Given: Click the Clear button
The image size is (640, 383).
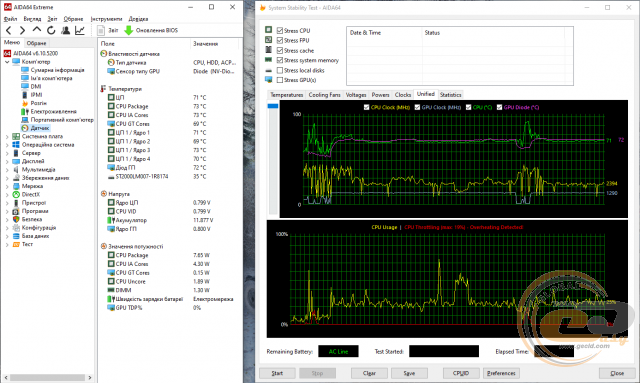Looking at the screenshot, I should pyautogui.click(x=369, y=373).
